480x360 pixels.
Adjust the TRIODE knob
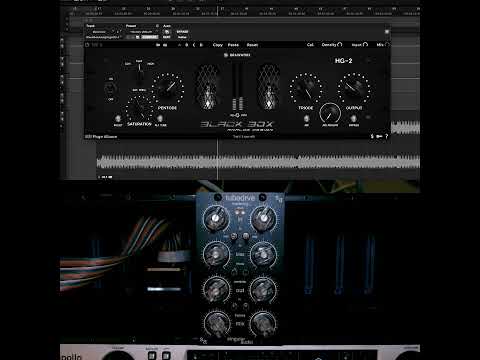pyautogui.click(x=306, y=88)
